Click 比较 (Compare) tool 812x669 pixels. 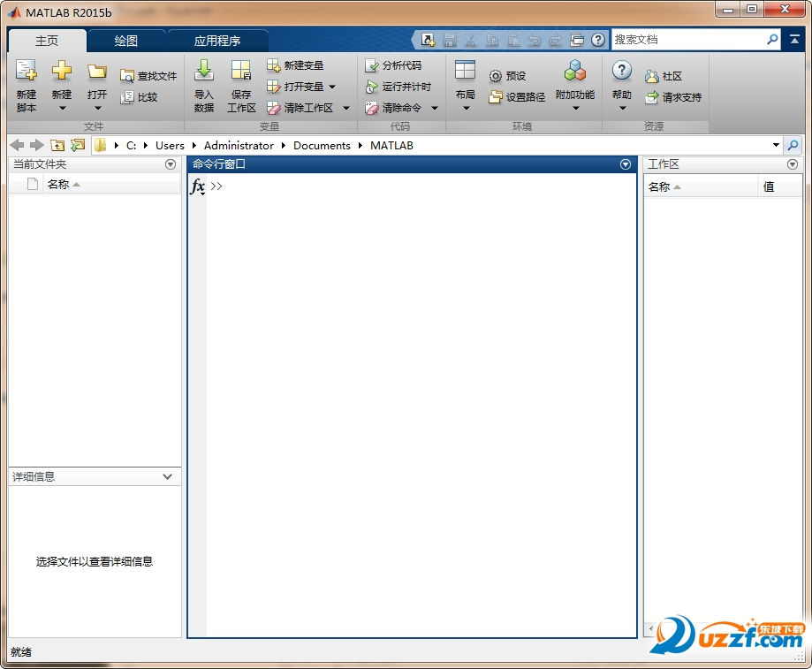(x=139, y=97)
